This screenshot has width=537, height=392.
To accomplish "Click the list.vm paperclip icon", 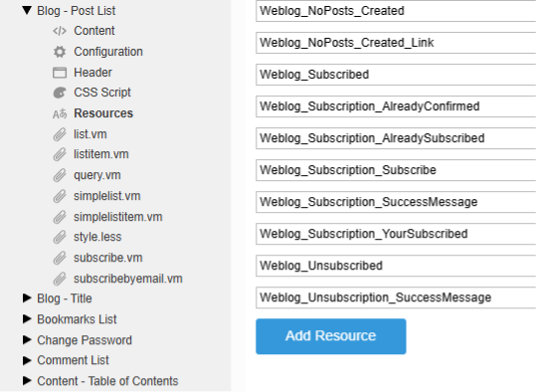I will (60, 134).
